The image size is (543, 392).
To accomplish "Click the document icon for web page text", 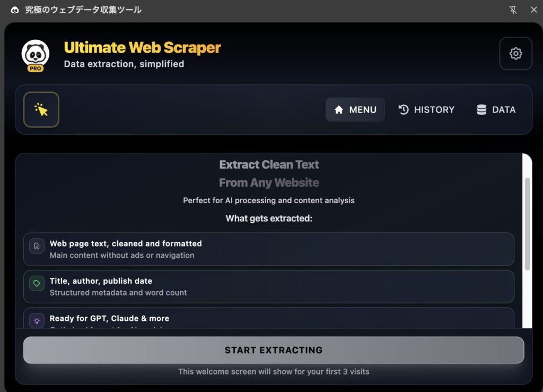I will pyautogui.click(x=37, y=246).
